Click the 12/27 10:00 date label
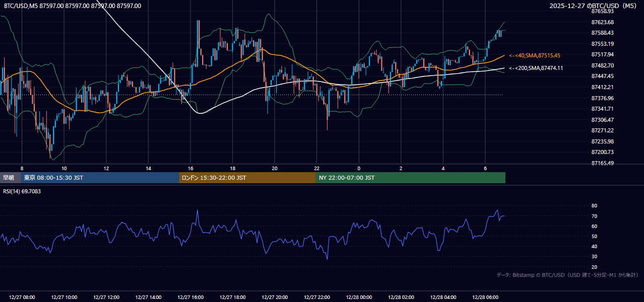644x302 pixels. click(65, 297)
